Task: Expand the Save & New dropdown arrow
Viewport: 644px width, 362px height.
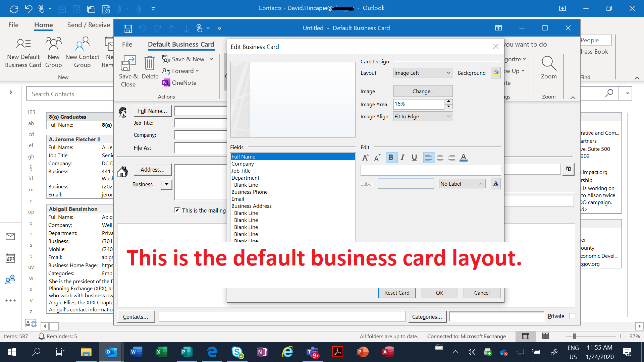Action: click(211, 59)
